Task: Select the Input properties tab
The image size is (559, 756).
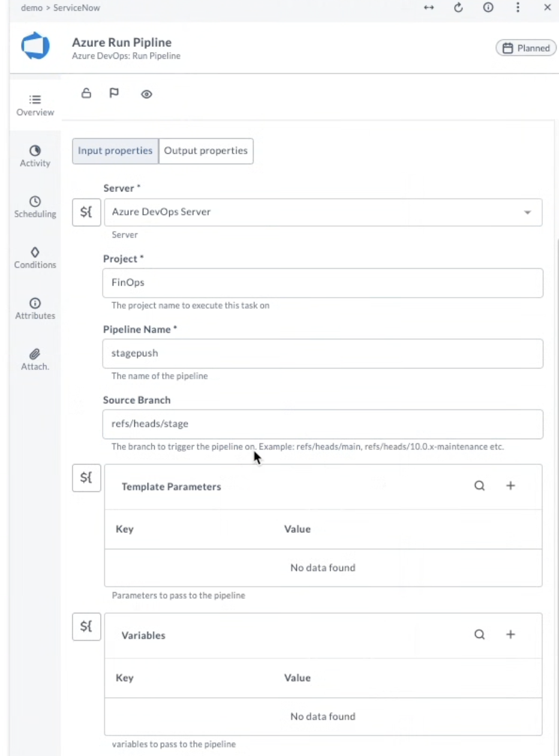Action: pos(115,151)
